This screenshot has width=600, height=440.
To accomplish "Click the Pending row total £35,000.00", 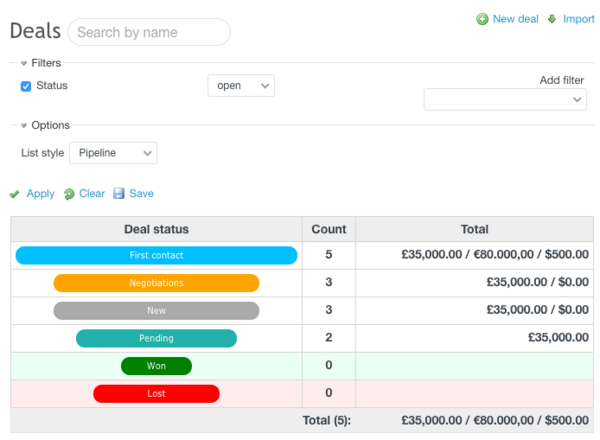I will pos(558,337).
